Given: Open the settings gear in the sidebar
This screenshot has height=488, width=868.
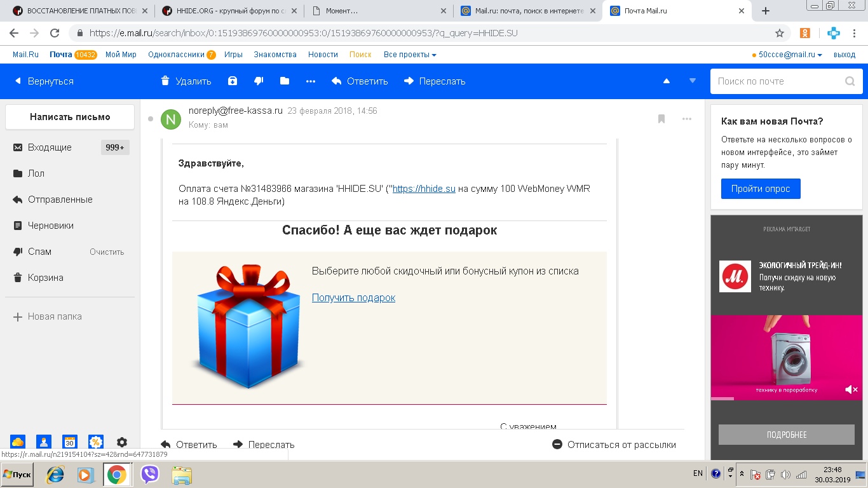Looking at the screenshot, I should click(122, 442).
